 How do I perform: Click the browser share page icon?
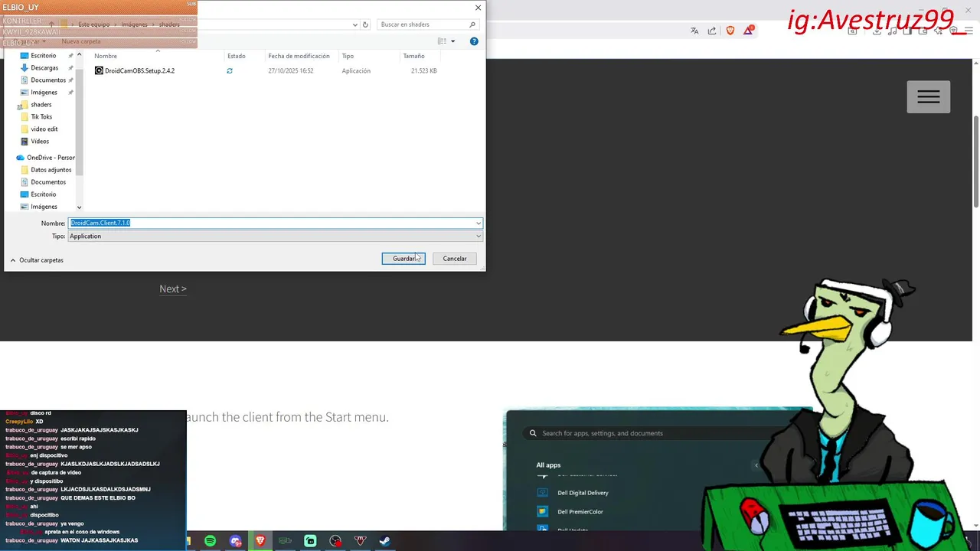pyautogui.click(x=712, y=31)
